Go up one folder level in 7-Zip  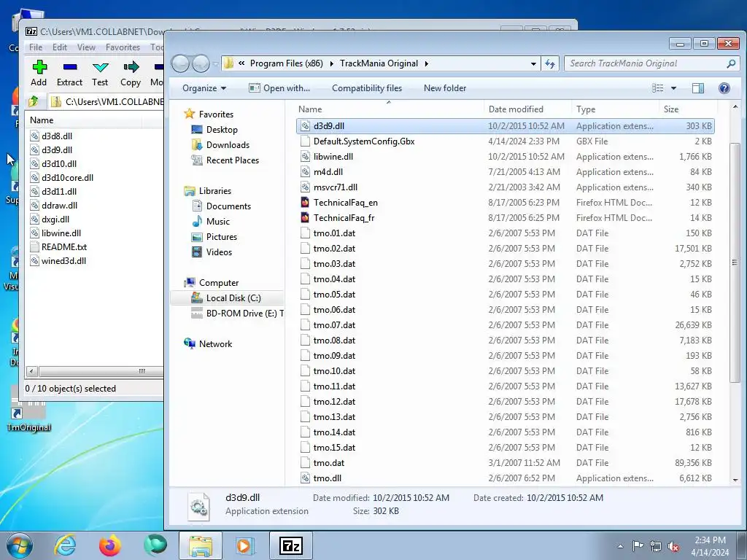[34, 101]
